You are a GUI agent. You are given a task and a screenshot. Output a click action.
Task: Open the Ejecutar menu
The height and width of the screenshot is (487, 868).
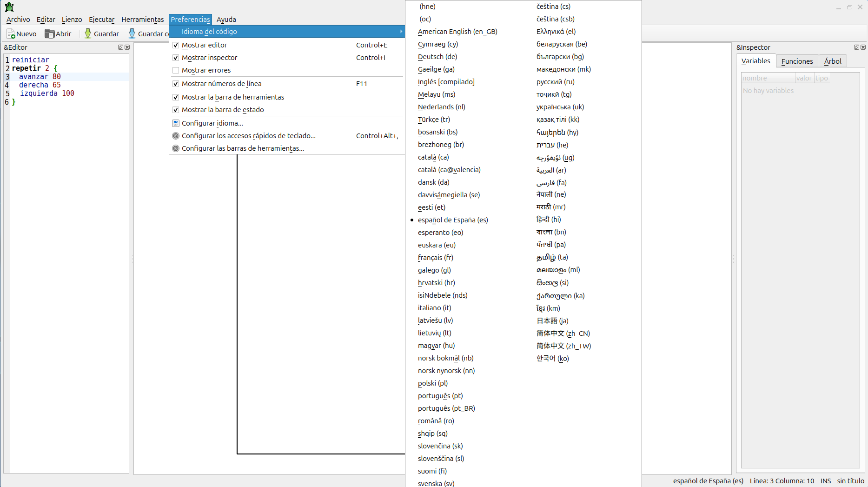click(x=101, y=20)
